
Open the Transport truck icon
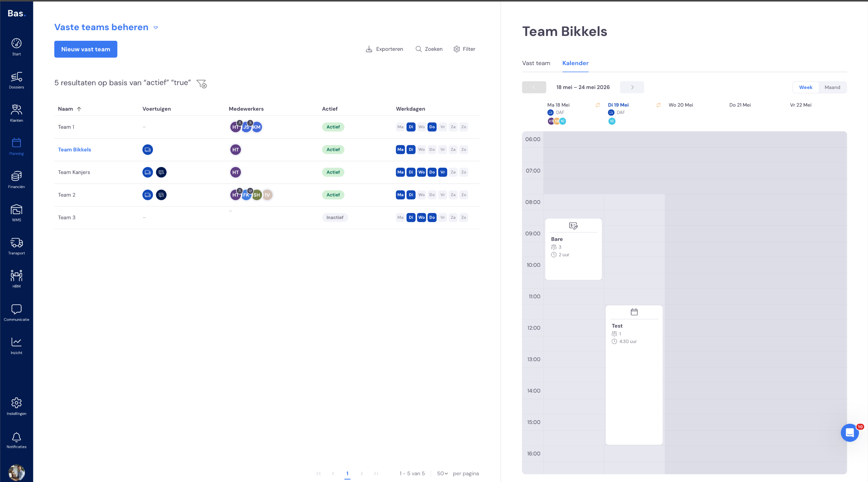point(16,247)
